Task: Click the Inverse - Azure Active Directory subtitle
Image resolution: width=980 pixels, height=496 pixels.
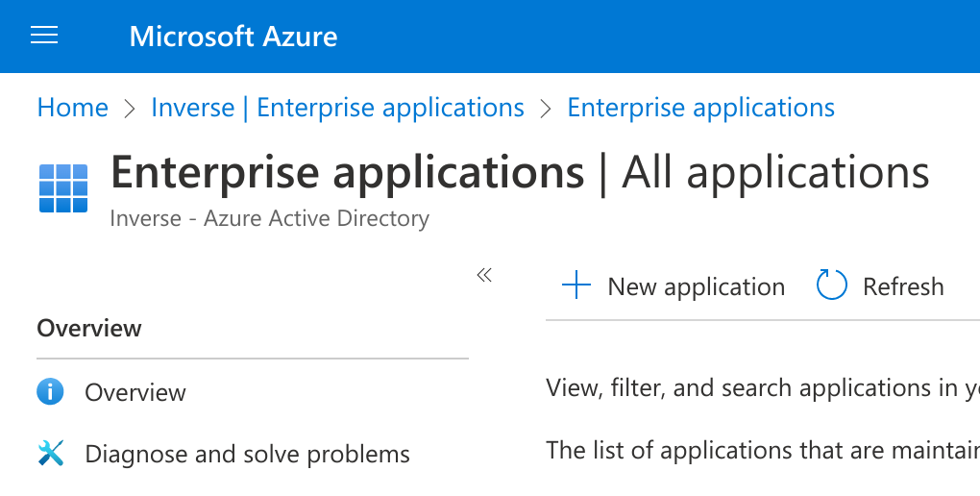Action: (270, 218)
